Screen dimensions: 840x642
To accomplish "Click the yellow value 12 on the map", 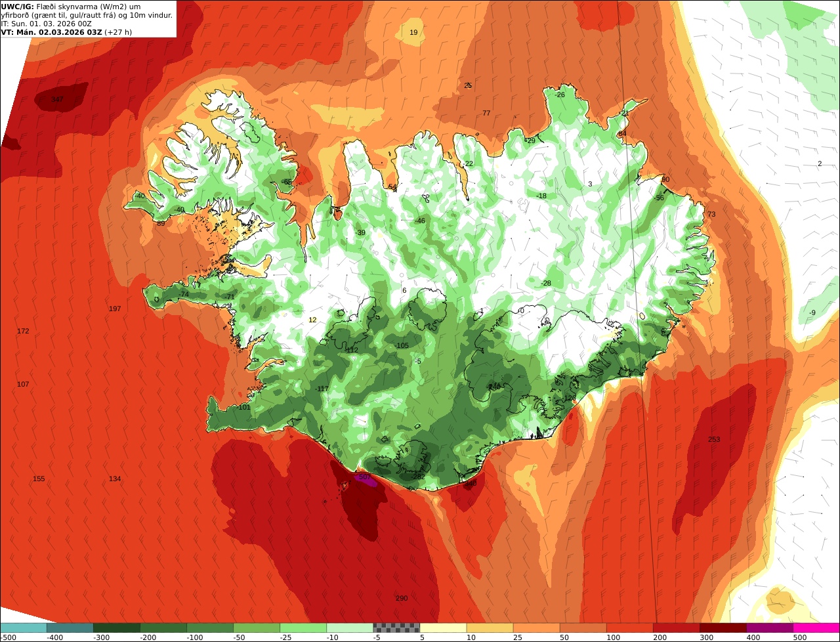I will 312,320.
